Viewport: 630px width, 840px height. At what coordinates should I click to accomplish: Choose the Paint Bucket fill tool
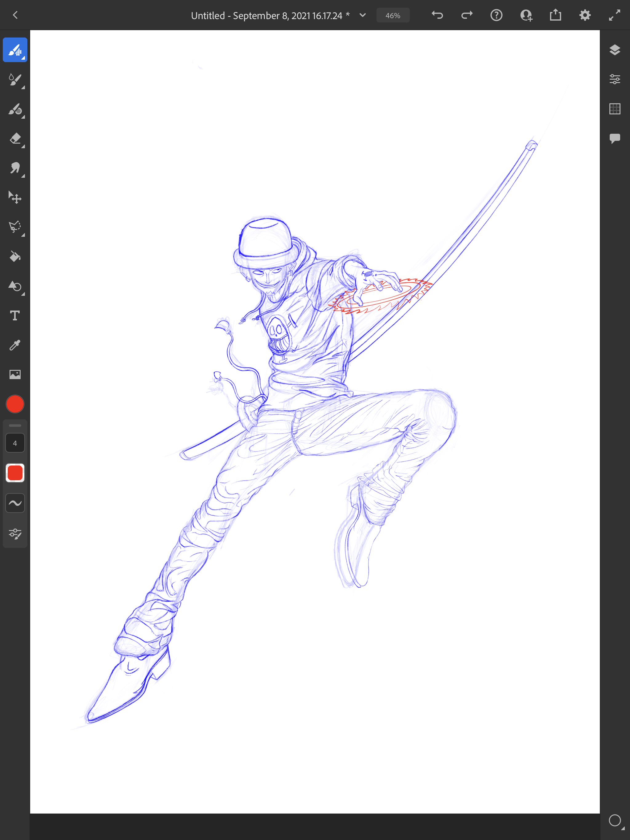pyautogui.click(x=15, y=257)
